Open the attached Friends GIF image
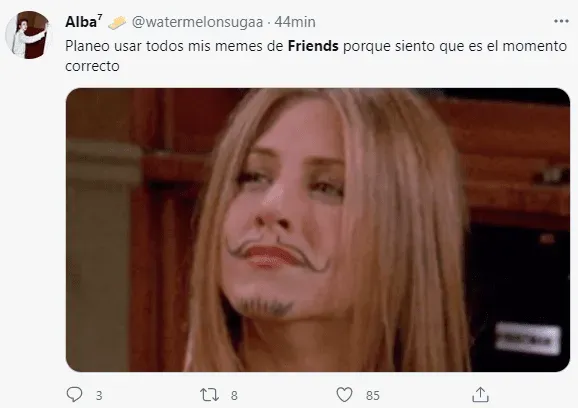Screen dimensions: 578x408 pos(318,230)
